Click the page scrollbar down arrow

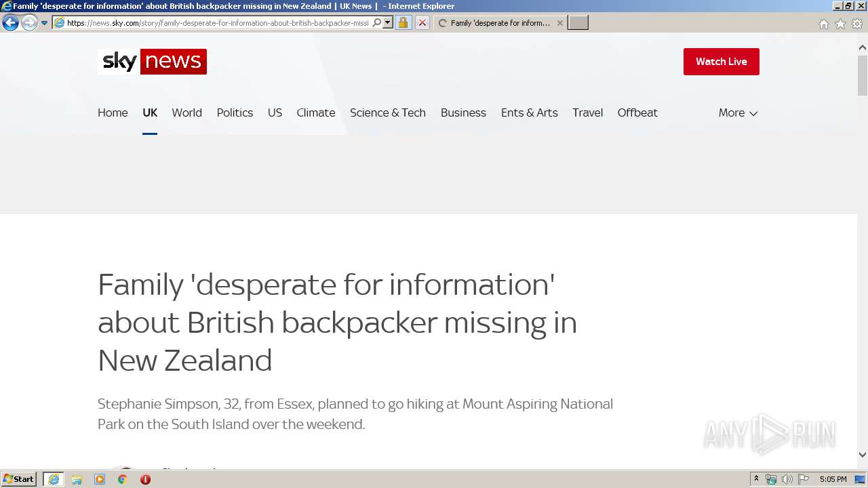coord(863,455)
